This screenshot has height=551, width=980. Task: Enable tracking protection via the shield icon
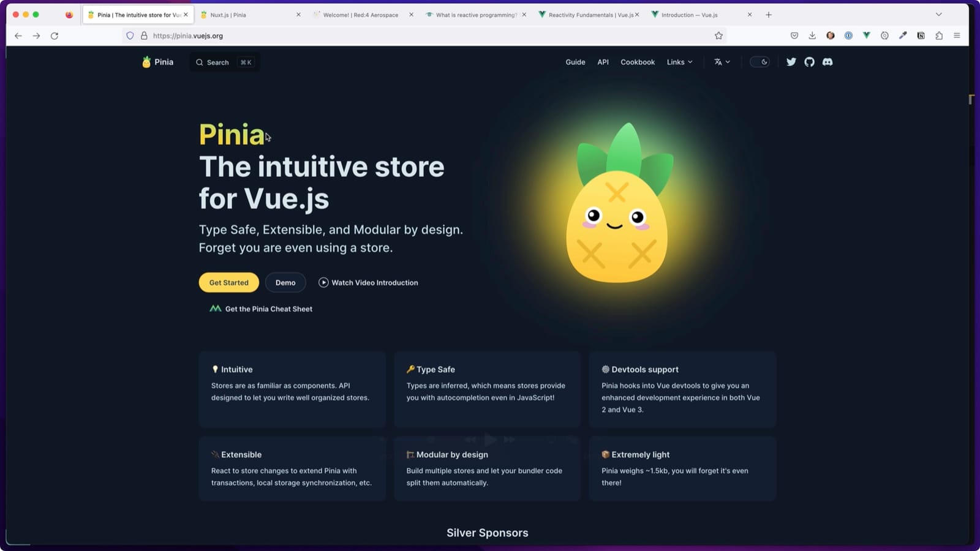coord(130,36)
